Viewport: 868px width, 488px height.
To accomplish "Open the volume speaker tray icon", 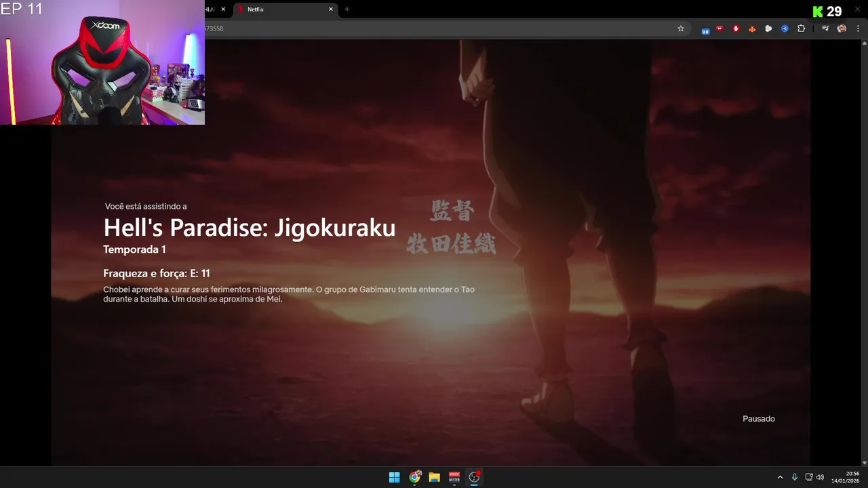I will (x=820, y=477).
